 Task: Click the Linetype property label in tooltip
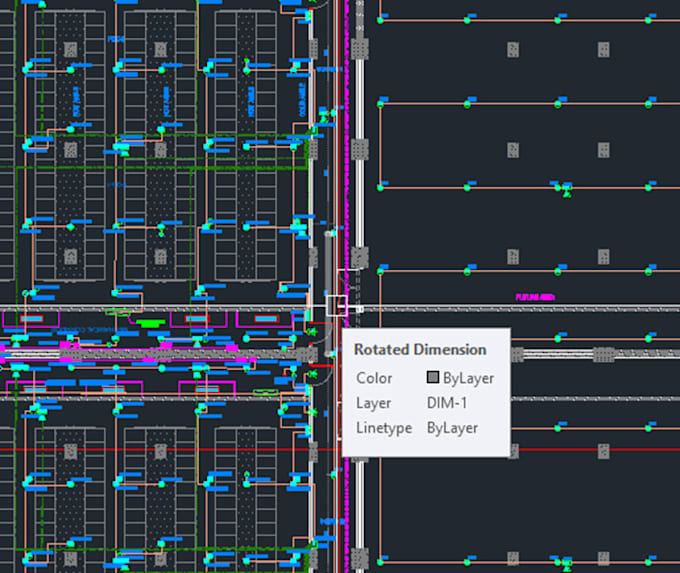[384, 428]
